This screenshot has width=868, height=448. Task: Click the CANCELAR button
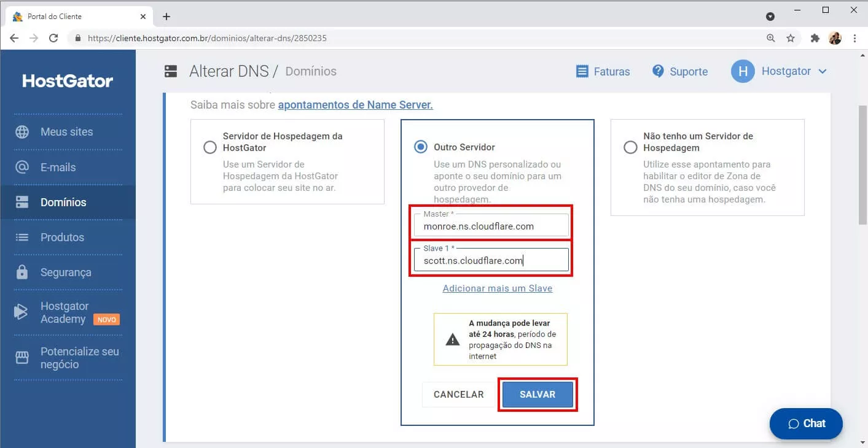click(459, 395)
